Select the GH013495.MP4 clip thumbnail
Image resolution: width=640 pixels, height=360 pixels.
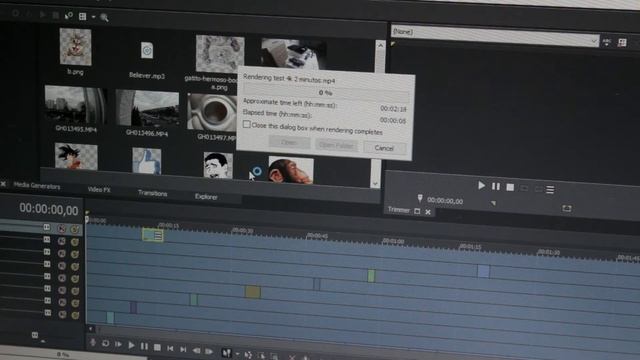[76, 105]
